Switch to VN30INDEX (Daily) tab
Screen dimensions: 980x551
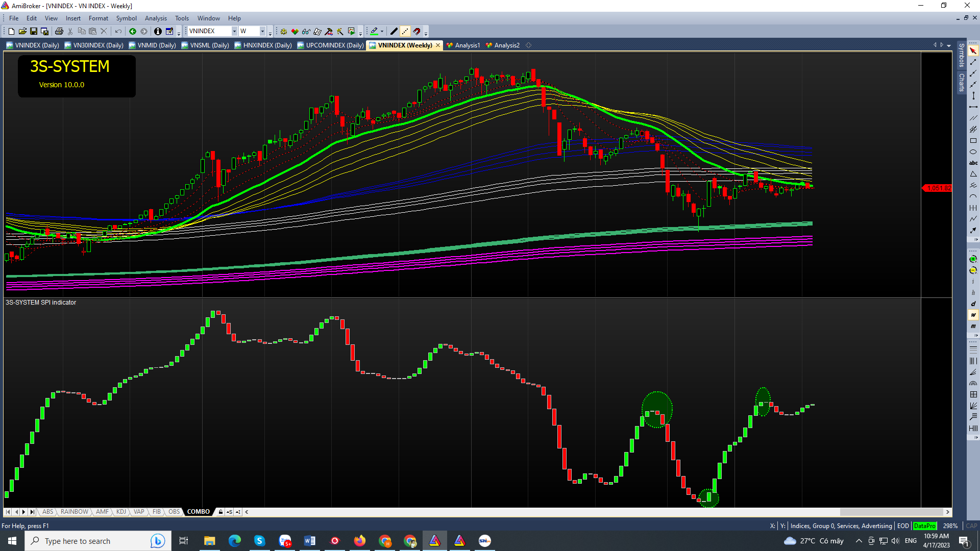click(97, 45)
